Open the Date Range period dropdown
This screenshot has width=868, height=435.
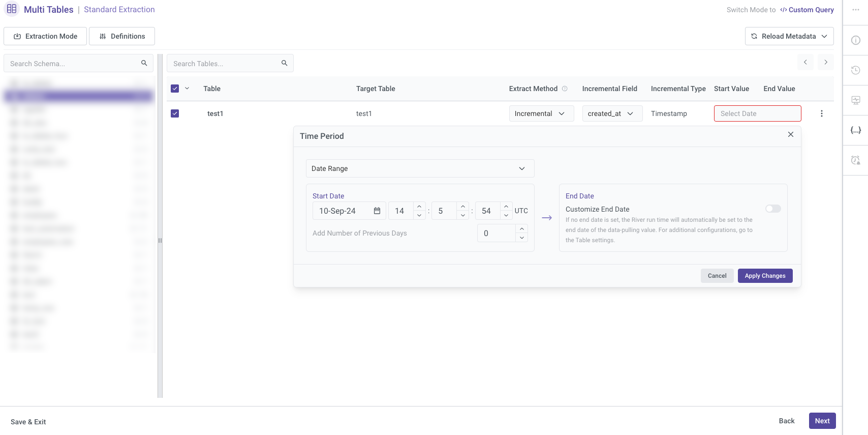coord(420,168)
